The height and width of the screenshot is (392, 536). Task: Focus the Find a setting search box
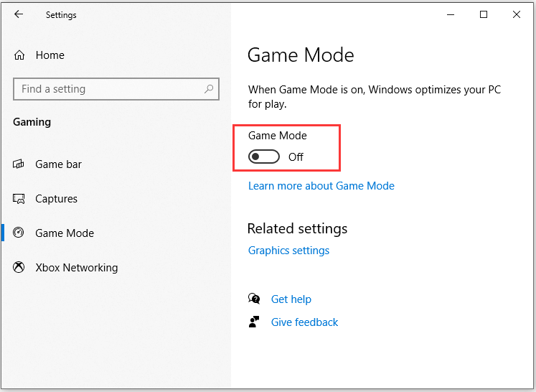(x=116, y=89)
